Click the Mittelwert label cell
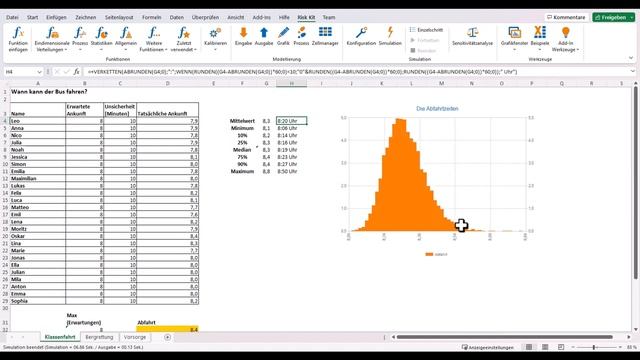The height and width of the screenshot is (360, 640). pyautogui.click(x=242, y=121)
